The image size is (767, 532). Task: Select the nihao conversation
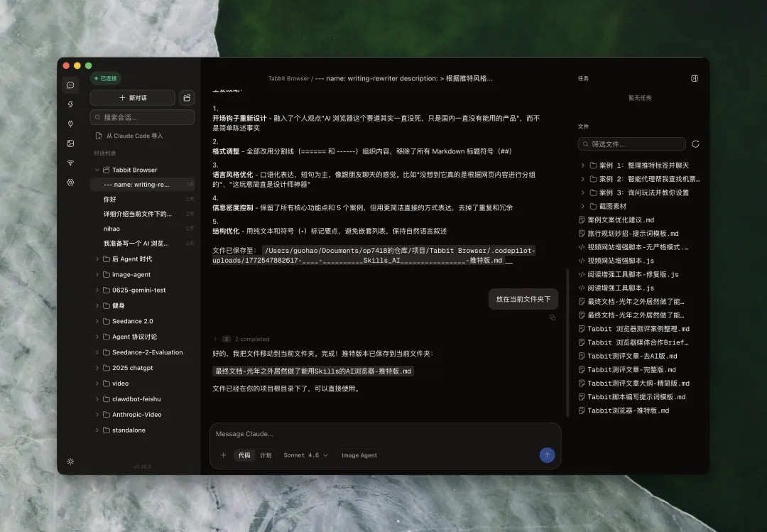[x=112, y=229]
